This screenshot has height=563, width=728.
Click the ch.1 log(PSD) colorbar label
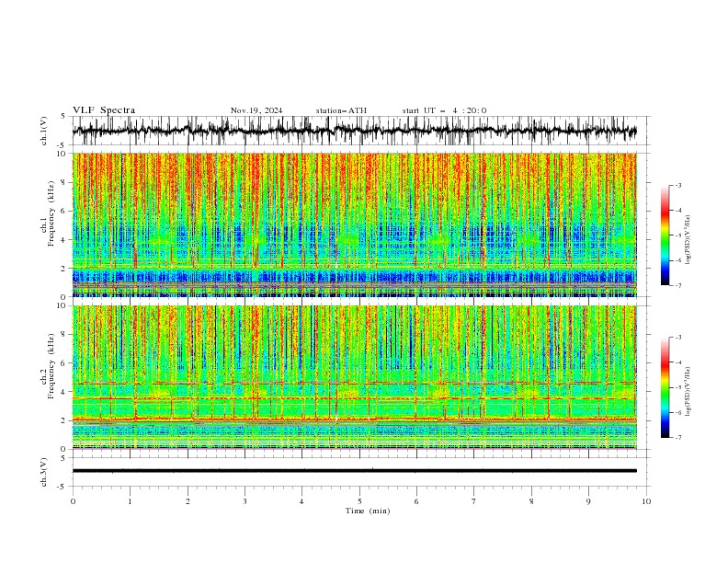pyautogui.click(x=688, y=240)
